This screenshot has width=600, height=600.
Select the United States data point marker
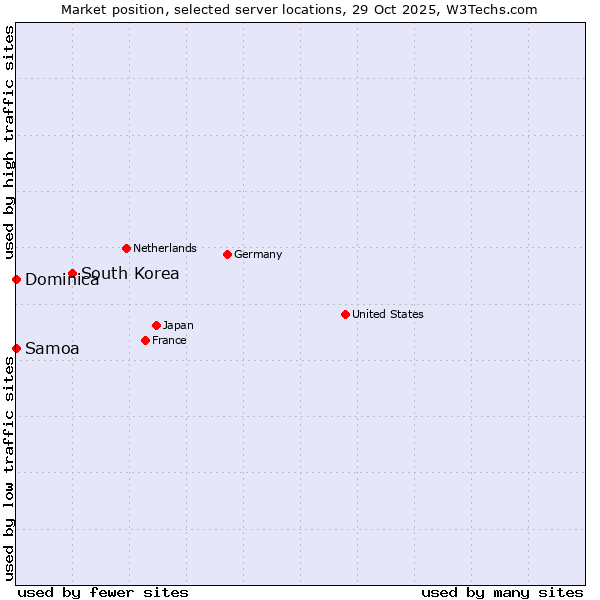(345, 314)
